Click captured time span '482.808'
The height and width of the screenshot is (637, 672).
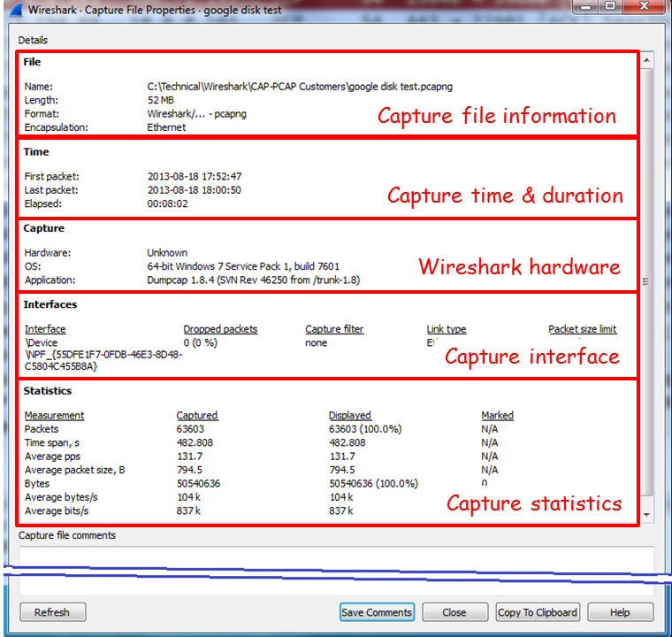click(195, 442)
